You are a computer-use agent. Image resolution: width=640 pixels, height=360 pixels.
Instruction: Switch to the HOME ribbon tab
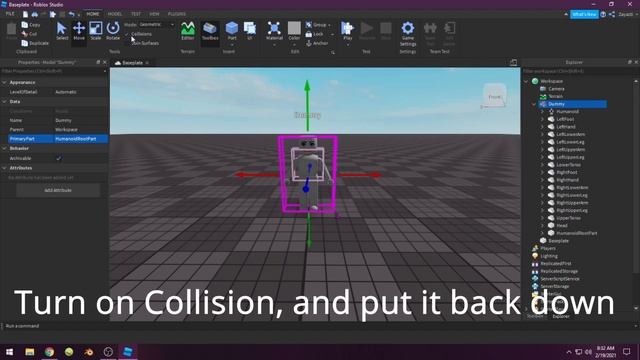point(93,14)
